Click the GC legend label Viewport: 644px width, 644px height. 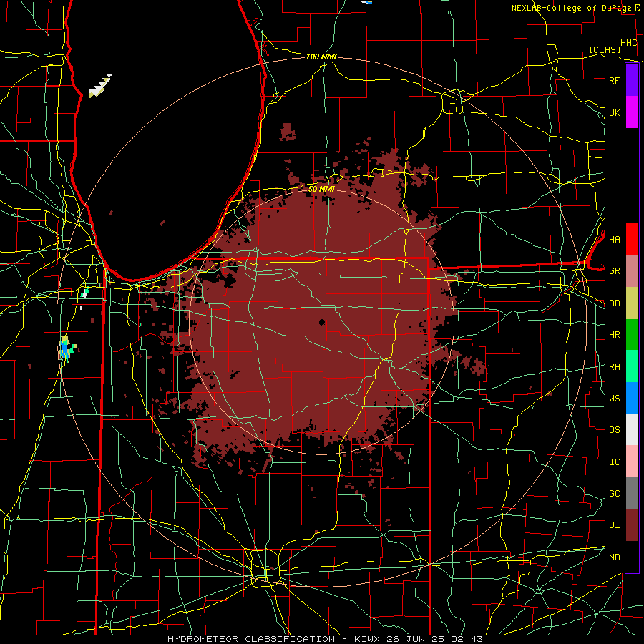click(x=614, y=494)
